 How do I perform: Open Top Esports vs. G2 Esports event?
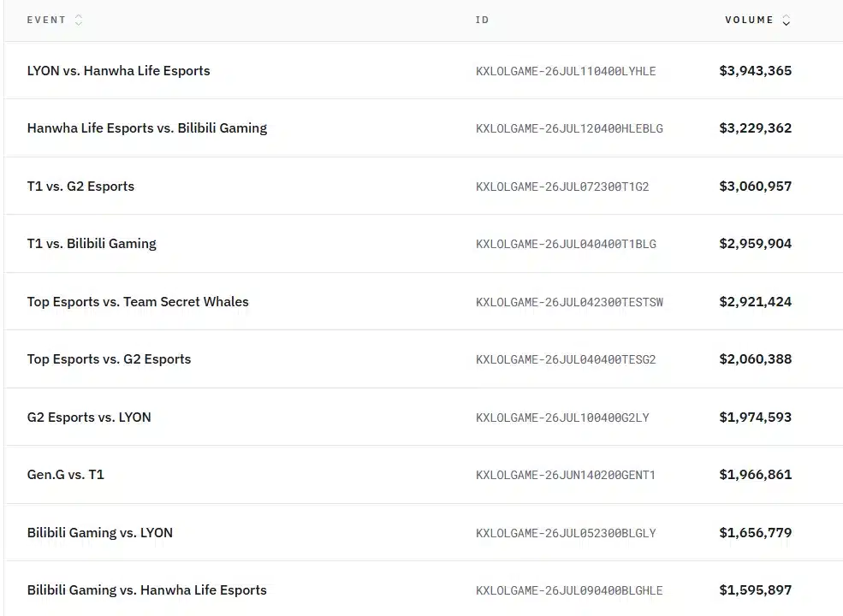109,359
